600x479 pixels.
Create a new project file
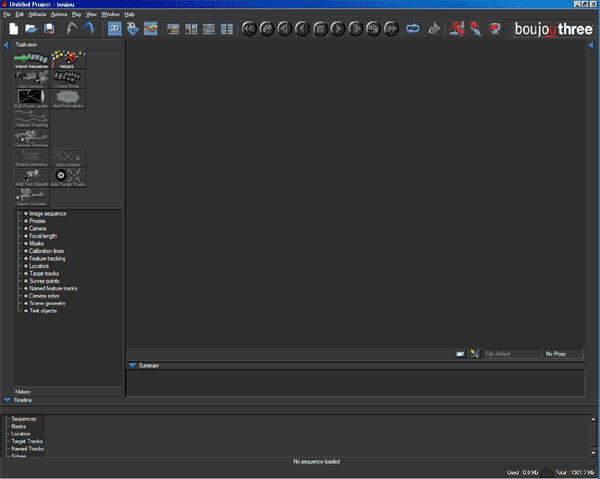(14, 30)
